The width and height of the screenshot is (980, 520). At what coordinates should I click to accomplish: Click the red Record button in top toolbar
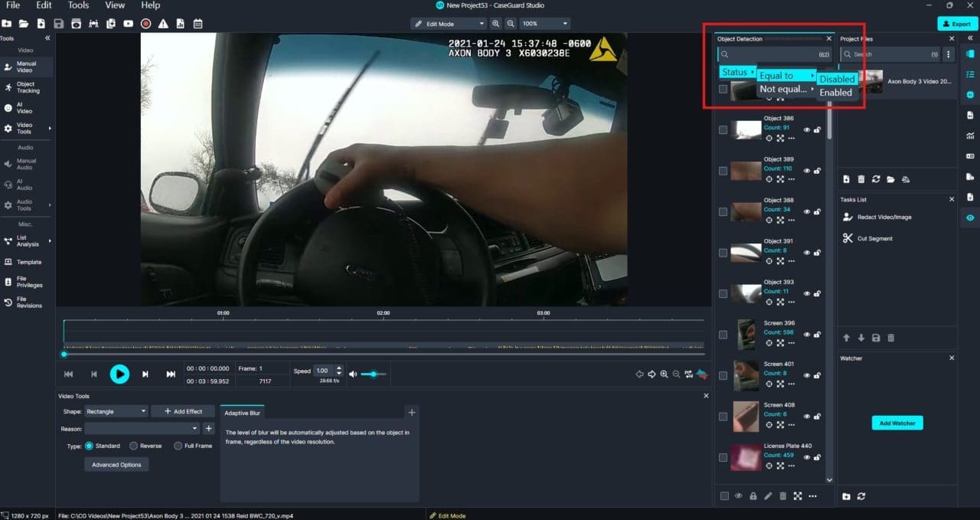tap(145, 24)
